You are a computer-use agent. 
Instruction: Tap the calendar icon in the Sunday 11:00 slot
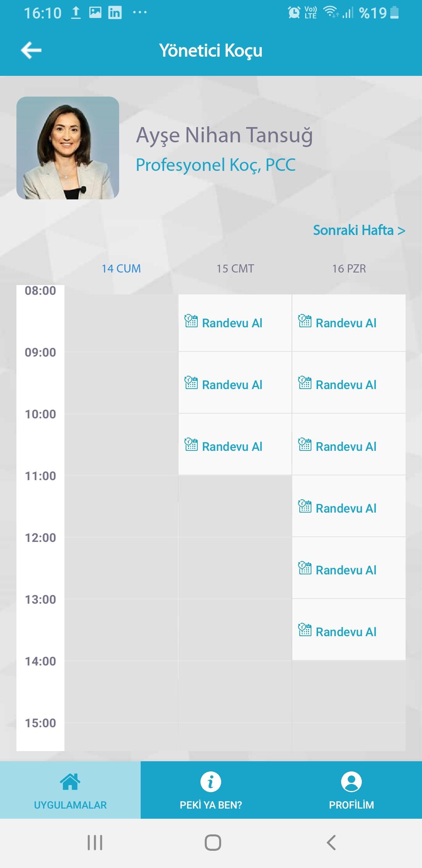tap(305, 506)
